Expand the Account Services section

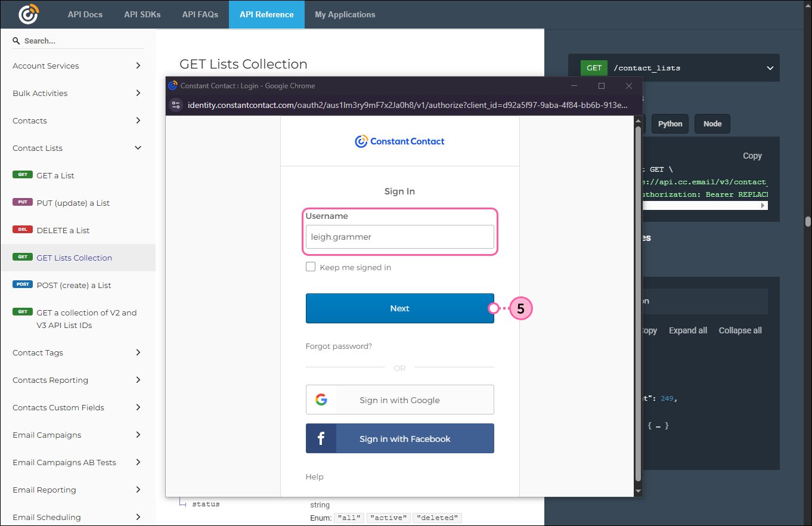[138, 66]
